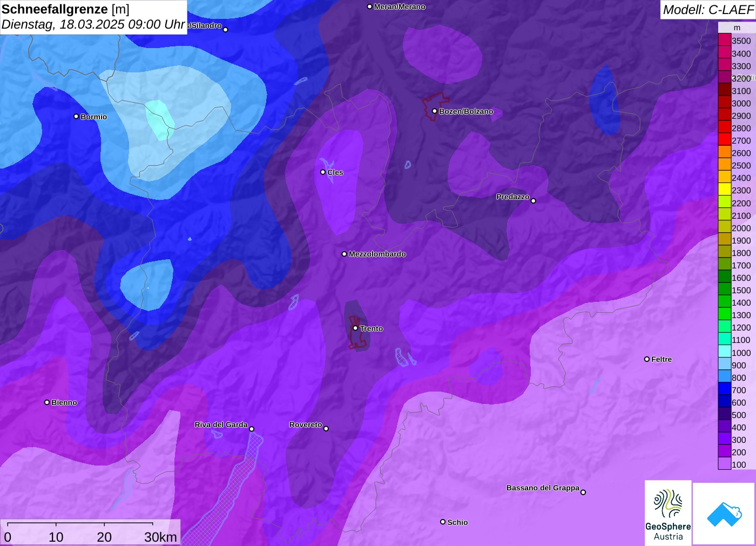Click the 2000 legend value
Screen dimensions: 756x546
click(741, 228)
